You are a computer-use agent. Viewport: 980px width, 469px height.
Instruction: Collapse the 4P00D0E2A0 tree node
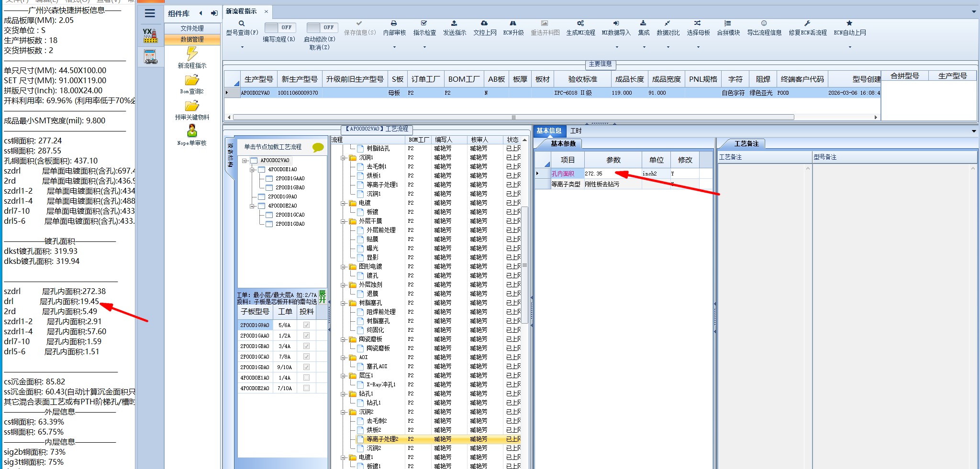tap(252, 206)
